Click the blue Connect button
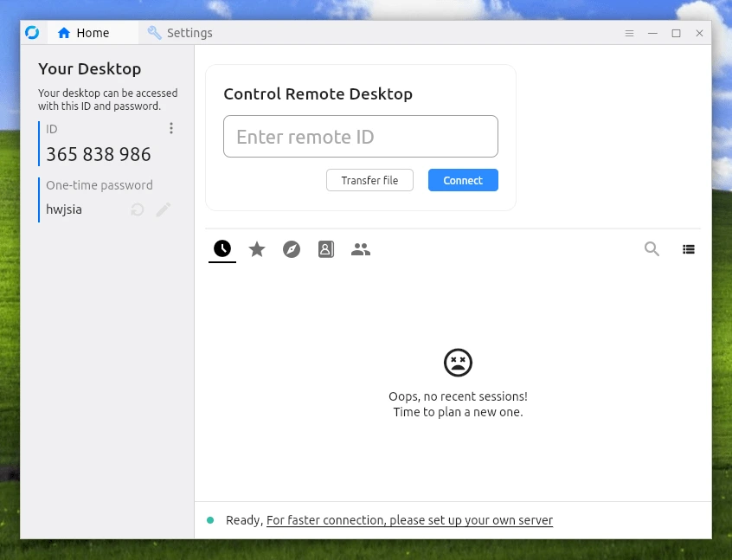732x560 pixels. tap(463, 180)
